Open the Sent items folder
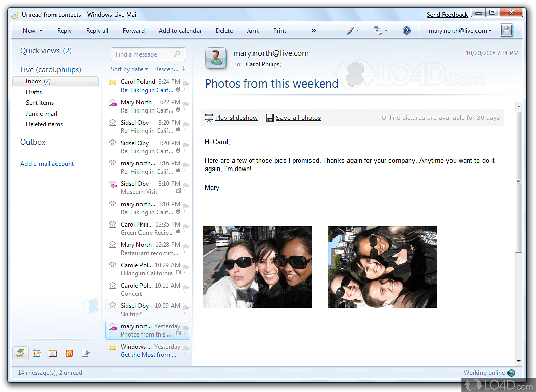Image resolution: width=536 pixels, height=392 pixels. [40, 102]
